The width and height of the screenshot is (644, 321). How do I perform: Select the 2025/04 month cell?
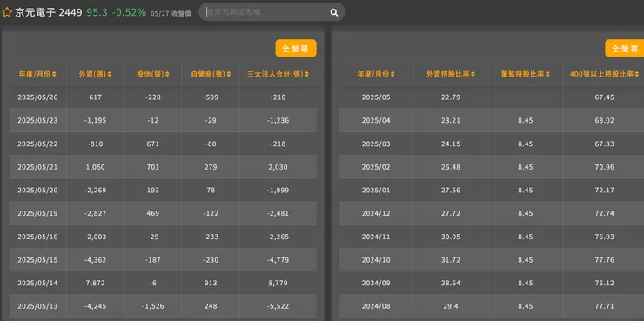pyautogui.click(x=376, y=121)
